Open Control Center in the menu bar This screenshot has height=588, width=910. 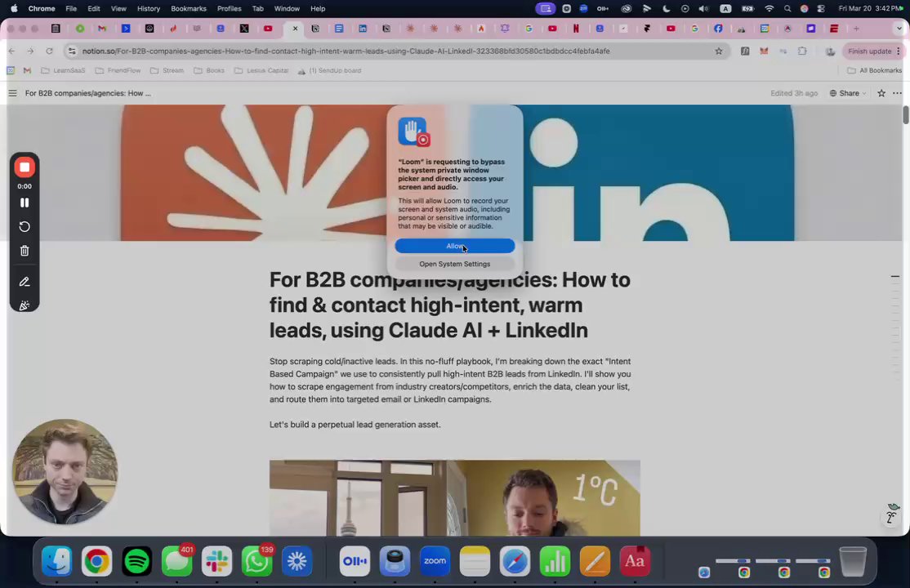click(821, 9)
